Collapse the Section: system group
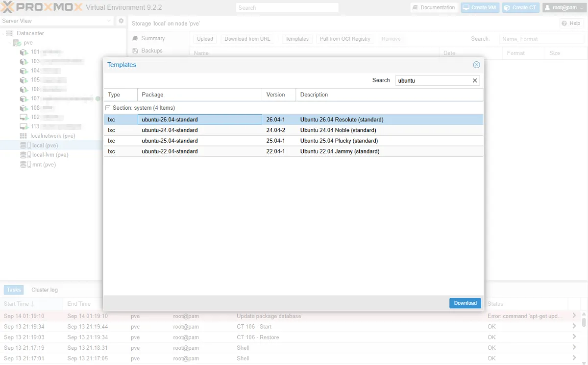Viewport: 588px width, 365px height. click(108, 108)
